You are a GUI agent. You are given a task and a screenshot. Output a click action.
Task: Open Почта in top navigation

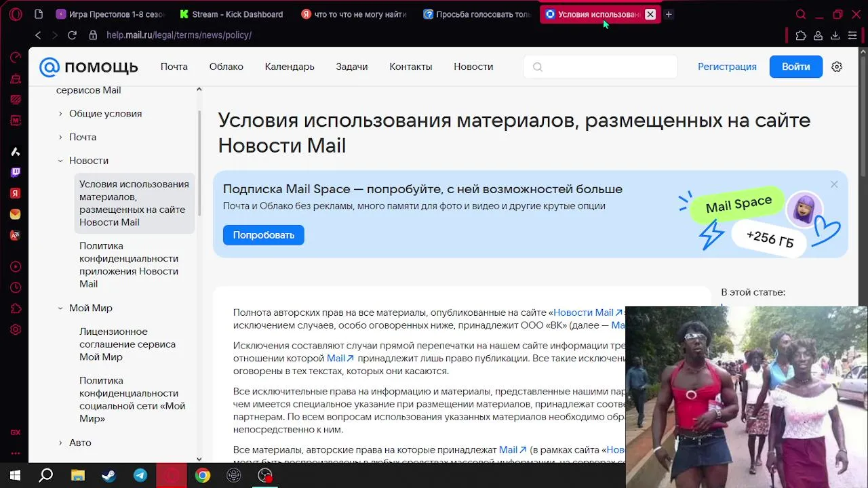coord(174,66)
